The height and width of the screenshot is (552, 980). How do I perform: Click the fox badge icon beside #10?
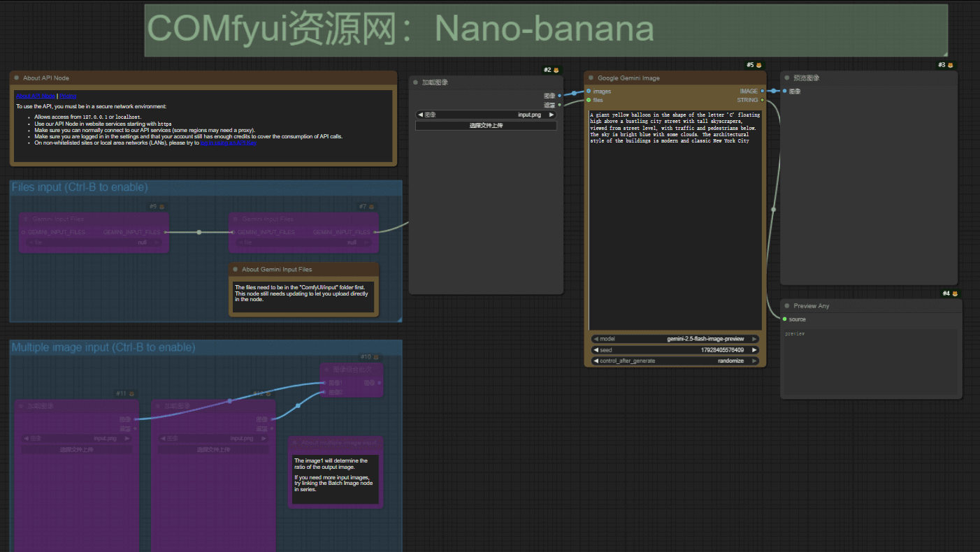coord(376,357)
